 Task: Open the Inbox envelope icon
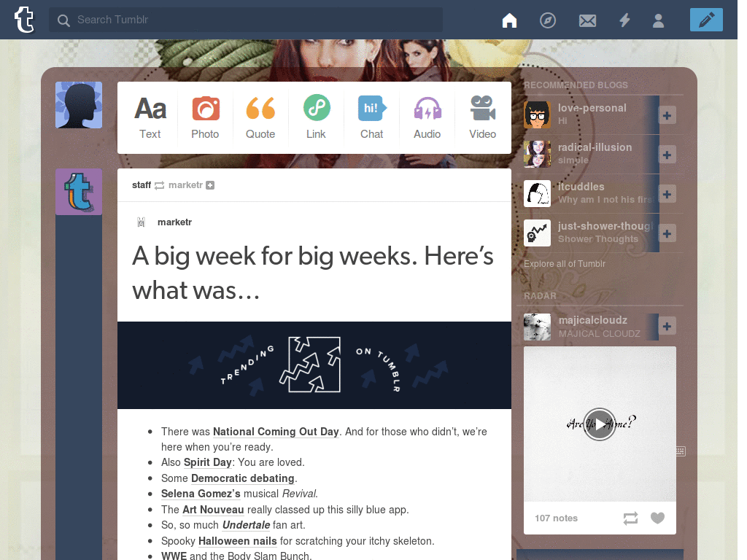(x=587, y=20)
